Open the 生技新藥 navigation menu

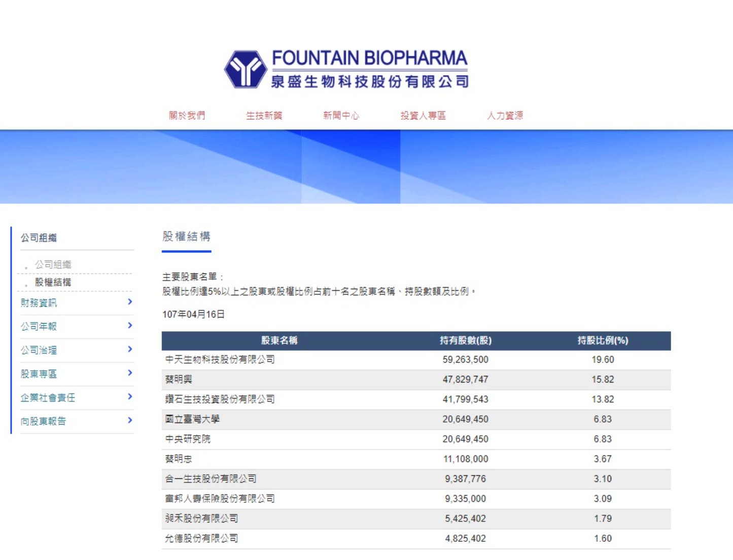click(264, 116)
